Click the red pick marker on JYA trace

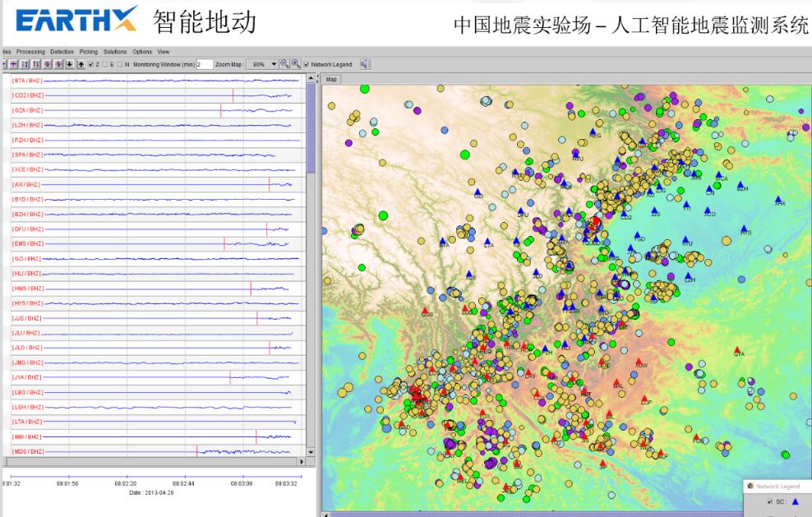point(230,377)
